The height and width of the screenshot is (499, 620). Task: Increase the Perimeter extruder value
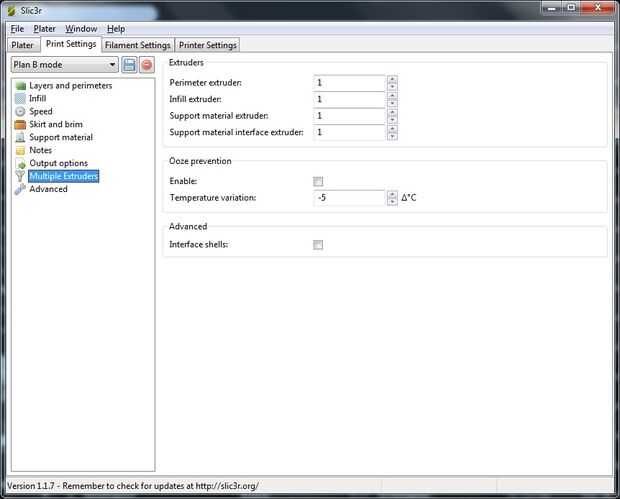click(392, 79)
